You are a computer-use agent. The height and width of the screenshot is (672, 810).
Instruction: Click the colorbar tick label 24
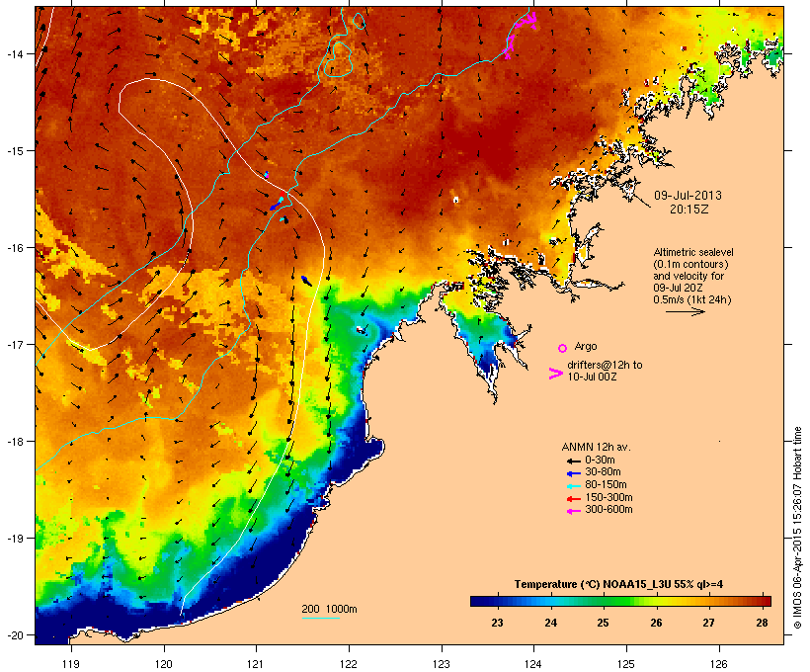pos(550,623)
